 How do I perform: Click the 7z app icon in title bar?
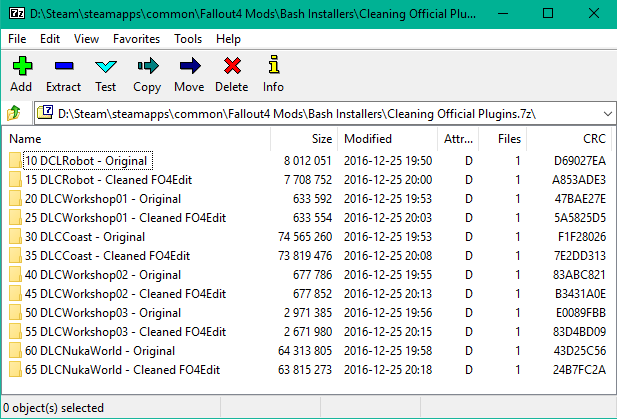click(x=17, y=14)
